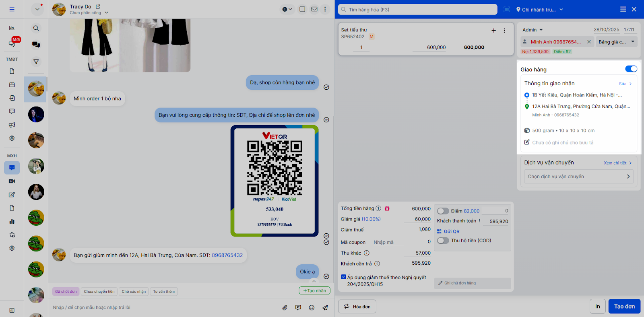This screenshot has height=317, width=644.
Task: Open the Chi nhánh branch selector
Action: pos(540,10)
